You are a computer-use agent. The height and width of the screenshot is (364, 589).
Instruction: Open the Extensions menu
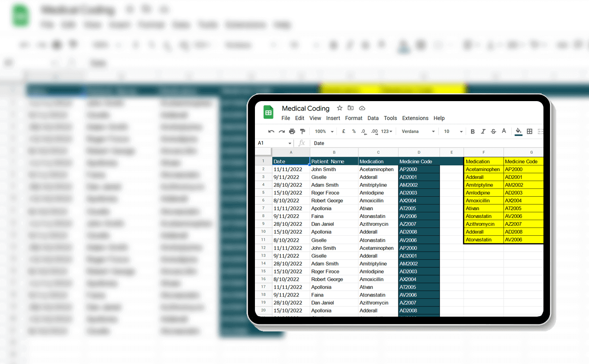pyautogui.click(x=415, y=118)
